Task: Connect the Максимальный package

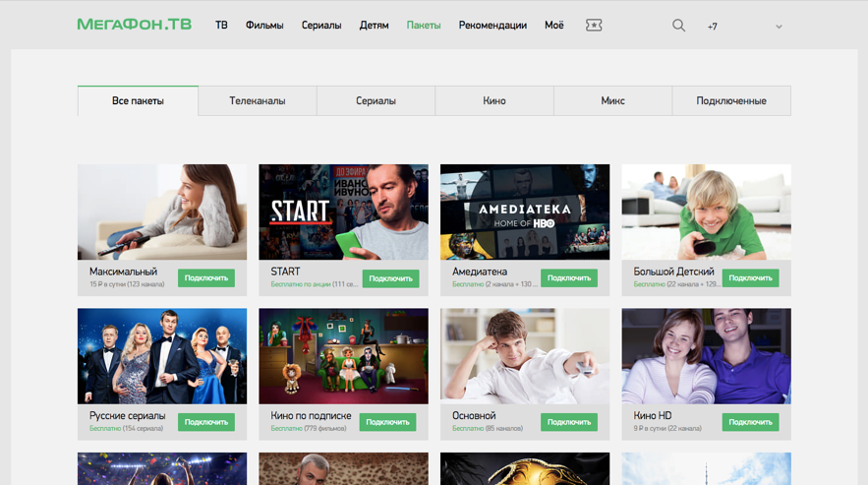Action: click(206, 277)
